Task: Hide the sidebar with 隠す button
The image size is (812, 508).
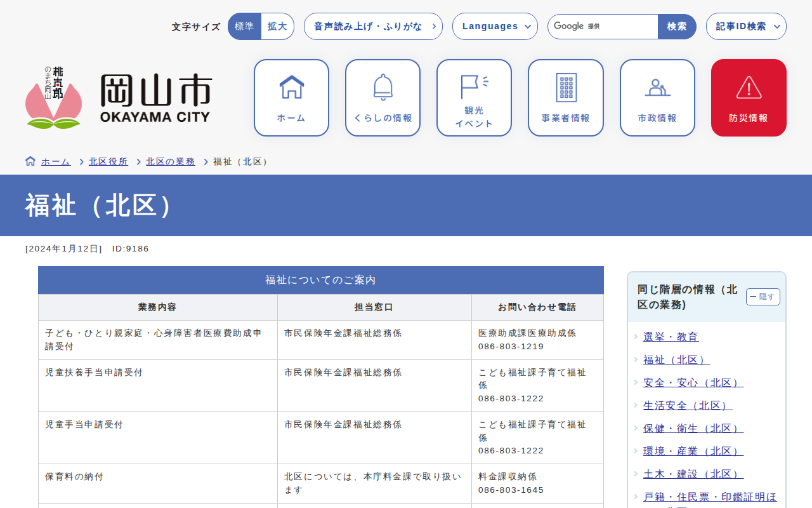Action: tap(763, 297)
